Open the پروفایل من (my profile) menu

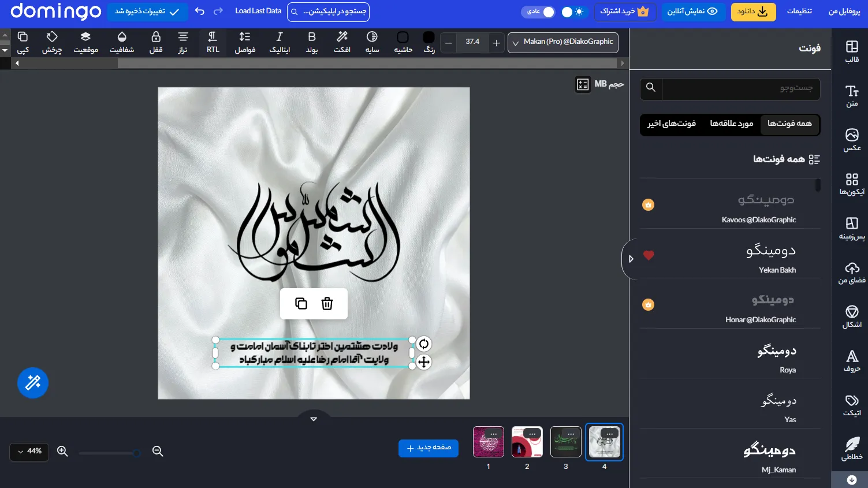click(x=844, y=11)
